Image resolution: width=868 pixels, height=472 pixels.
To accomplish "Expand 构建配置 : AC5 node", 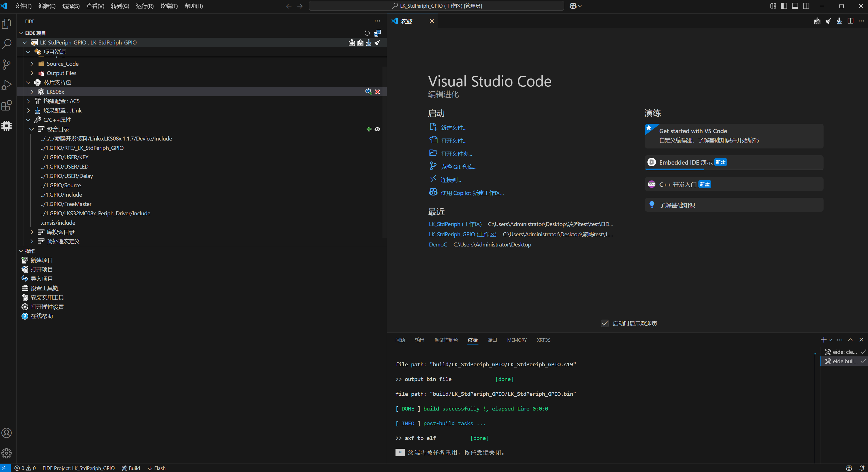I will [x=28, y=101].
